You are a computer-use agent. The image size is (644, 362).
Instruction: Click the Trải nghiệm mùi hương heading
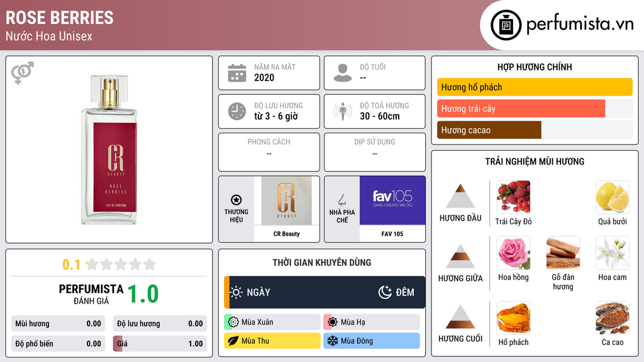[x=535, y=162]
